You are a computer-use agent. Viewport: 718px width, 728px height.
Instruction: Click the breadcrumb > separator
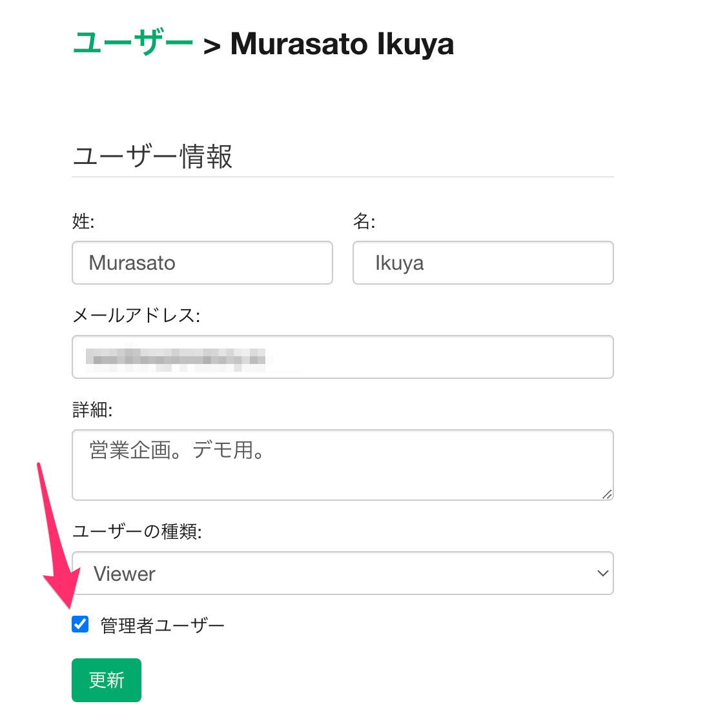coord(212,46)
